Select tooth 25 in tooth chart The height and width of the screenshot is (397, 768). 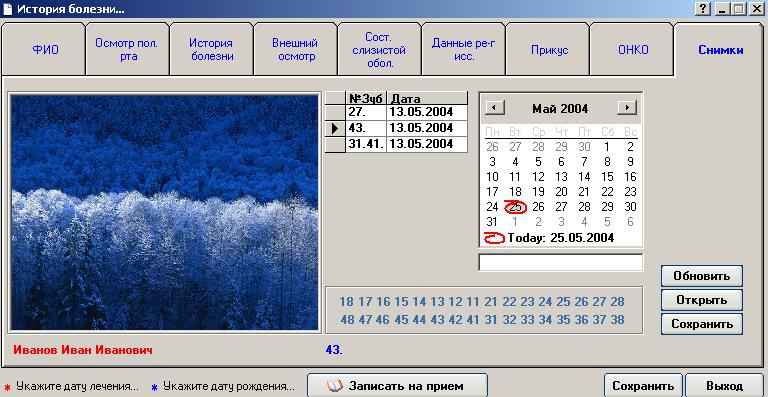(563, 302)
